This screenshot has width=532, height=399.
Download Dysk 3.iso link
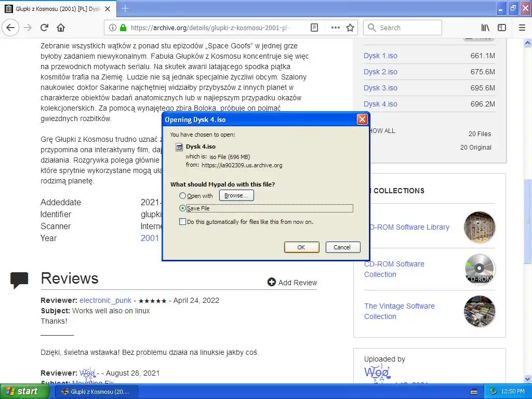pos(380,88)
